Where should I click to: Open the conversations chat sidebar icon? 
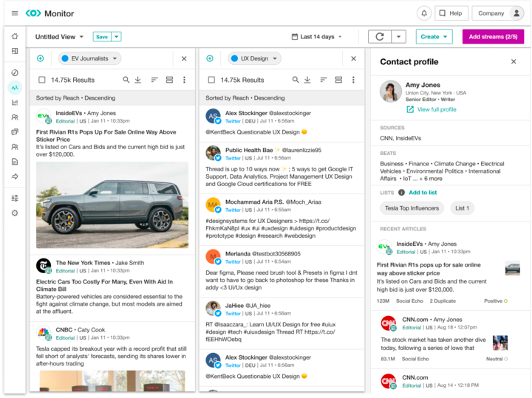click(15, 132)
